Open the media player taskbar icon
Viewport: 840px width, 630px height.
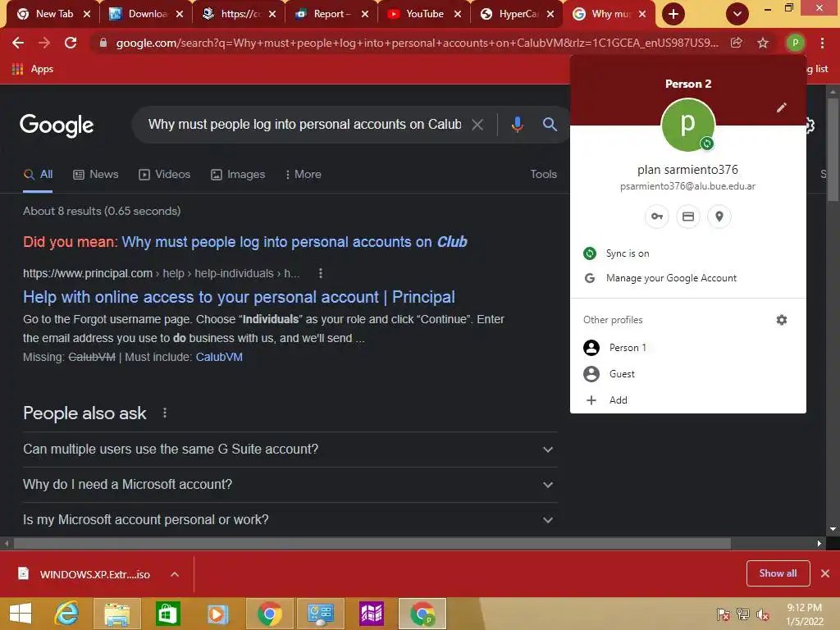[217, 614]
